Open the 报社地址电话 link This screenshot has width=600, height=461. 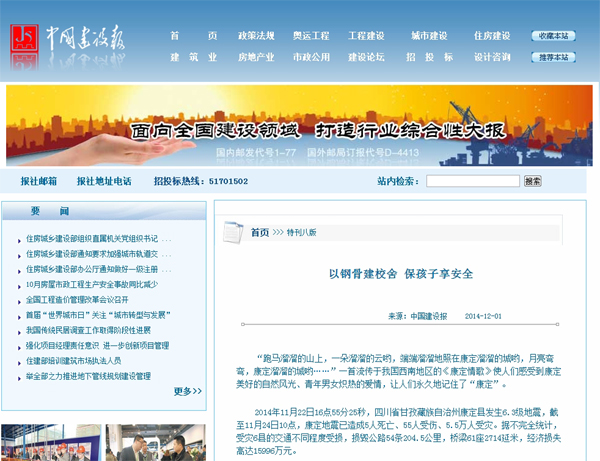click(x=100, y=181)
